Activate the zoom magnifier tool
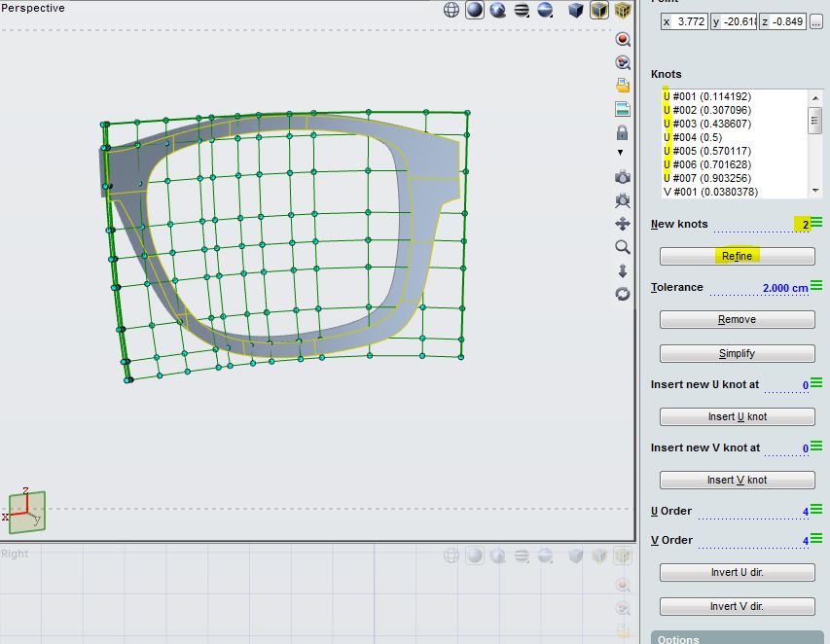 pos(623,247)
